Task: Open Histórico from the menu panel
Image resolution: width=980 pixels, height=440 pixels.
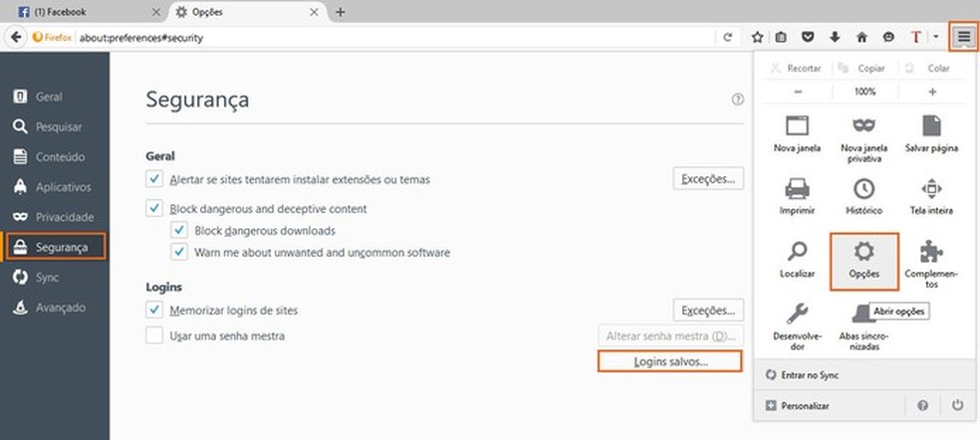Action: (863, 194)
